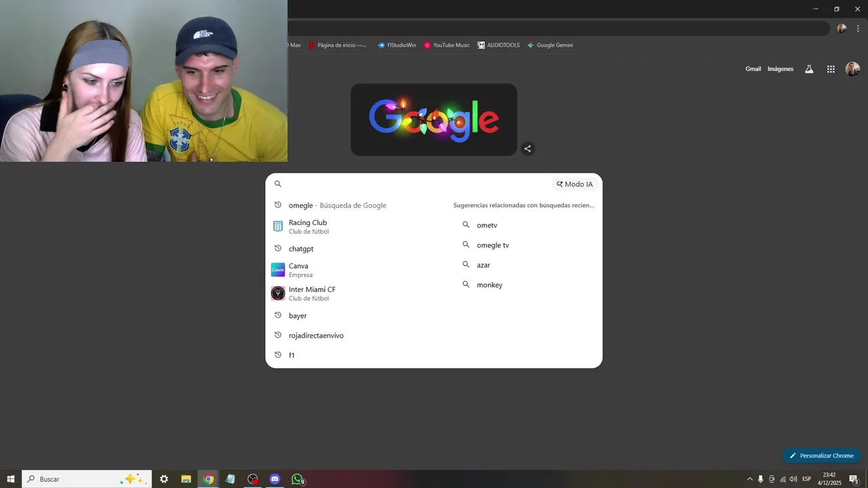Show hidden system tray icons
868x488 pixels.
749,479
